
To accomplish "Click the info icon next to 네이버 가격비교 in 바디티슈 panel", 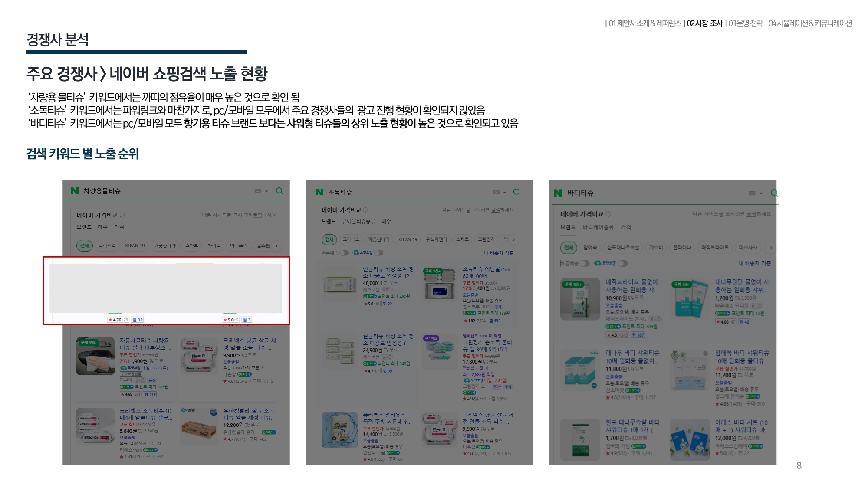I will (x=608, y=214).
